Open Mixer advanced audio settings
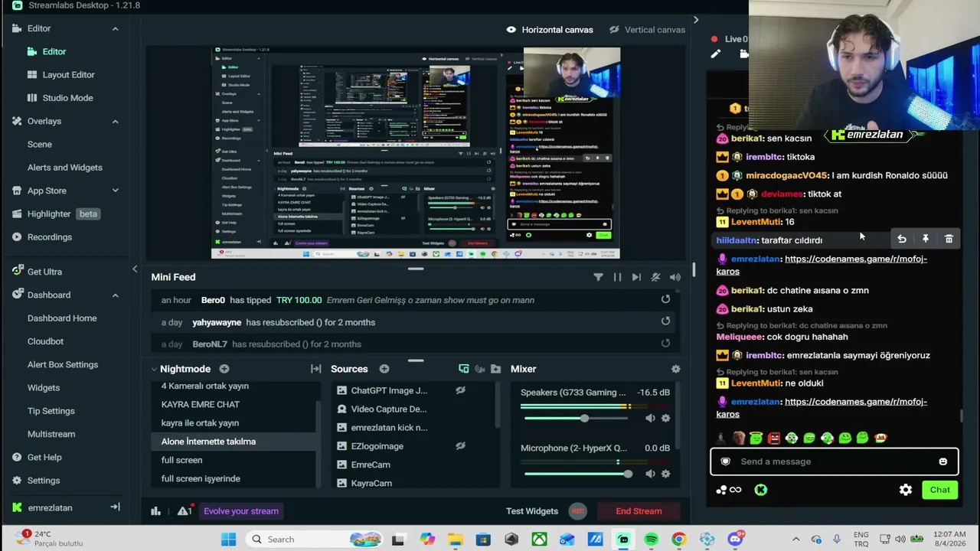 (675, 369)
